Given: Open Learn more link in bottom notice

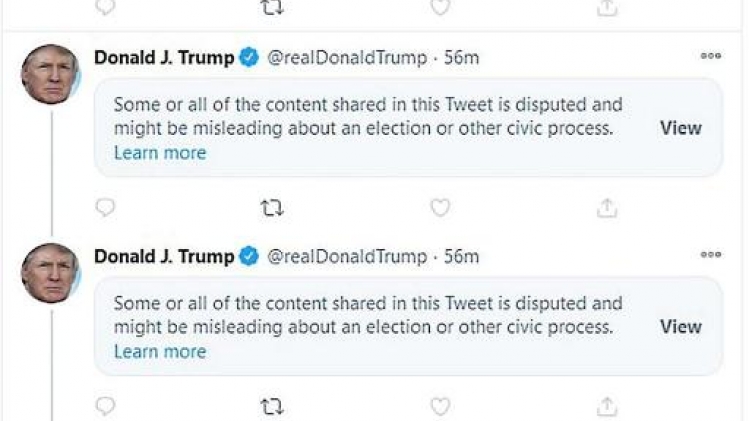Looking at the screenshot, I should click(x=160, y=351).
